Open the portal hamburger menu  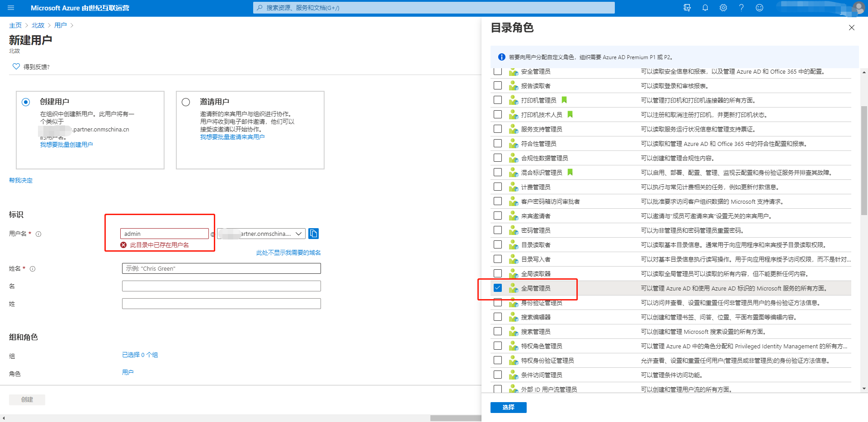(11, 8)
